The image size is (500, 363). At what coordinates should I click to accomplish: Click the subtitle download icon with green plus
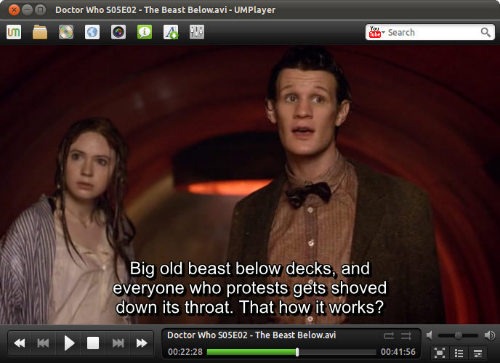click(171, 32)
